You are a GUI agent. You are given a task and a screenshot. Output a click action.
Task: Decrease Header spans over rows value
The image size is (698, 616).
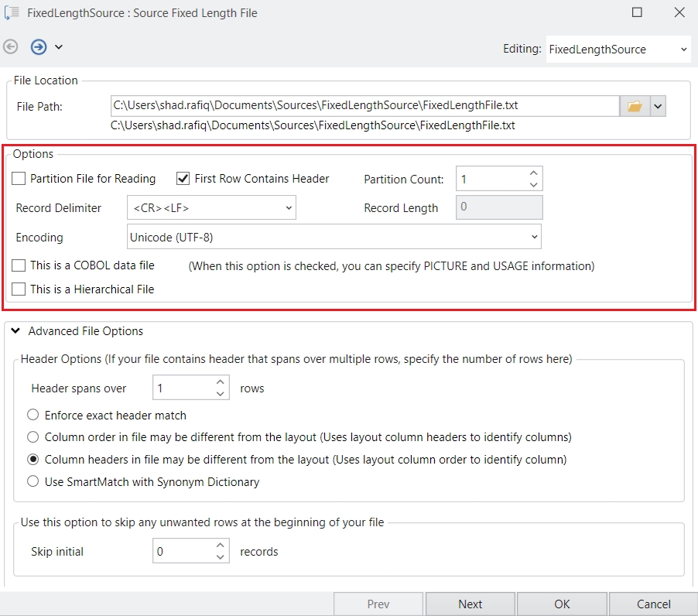pos(221,394)
